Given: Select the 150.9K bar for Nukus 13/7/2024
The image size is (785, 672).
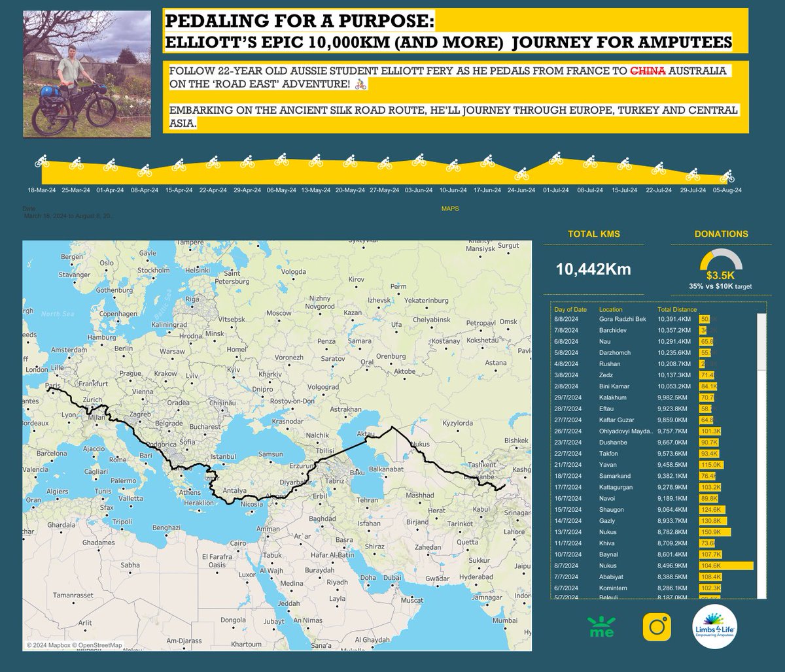Looking at the screenshot, I should 714,532.
